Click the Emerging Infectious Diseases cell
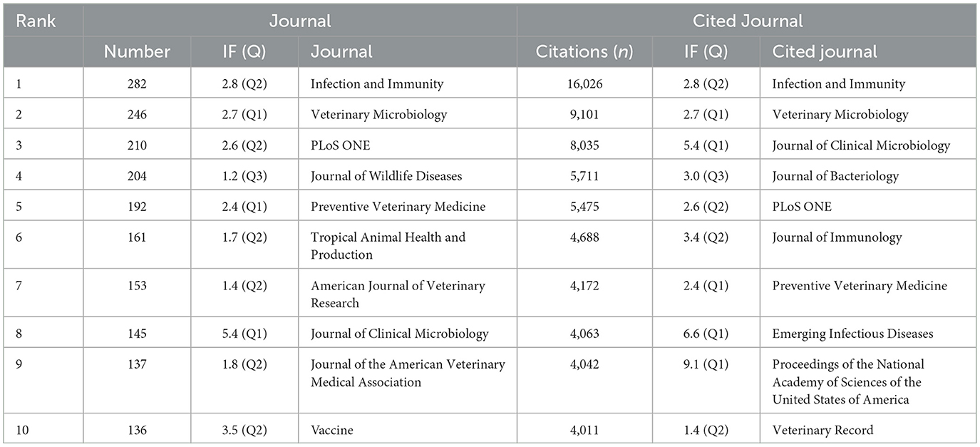 coord(852,334)
